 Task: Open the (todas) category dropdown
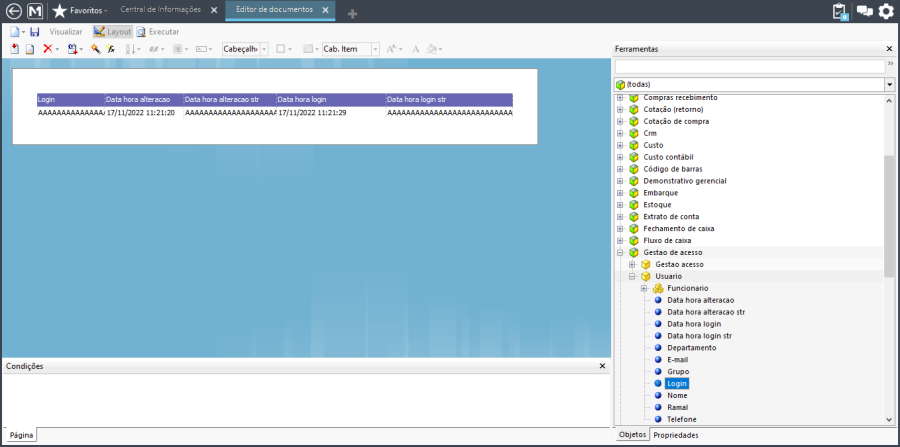click(x=890, y=84)
